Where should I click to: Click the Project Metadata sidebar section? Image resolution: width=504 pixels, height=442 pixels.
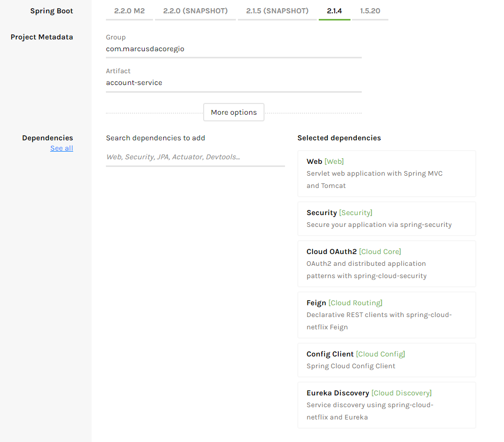coord(42,37)
